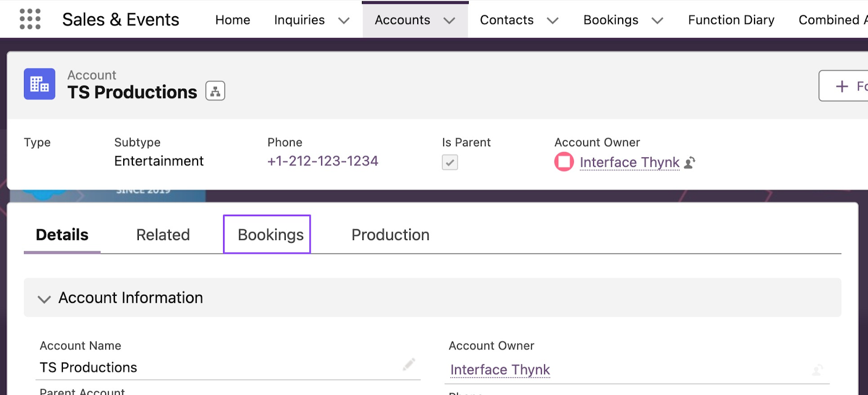Select the Bookings record tab

[x=270, y=235]
